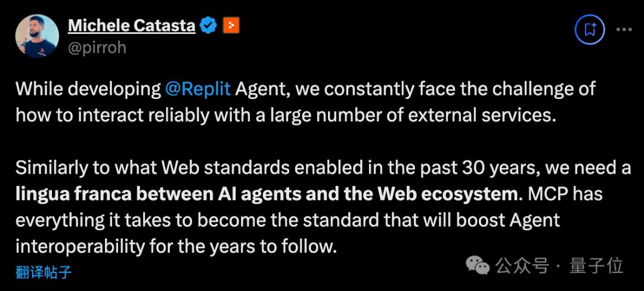Image resolution: width=644 pixels, height=291 pixels.
Task: Click the 翻译帖子 translate post link
Action: [x=44, y=273]
